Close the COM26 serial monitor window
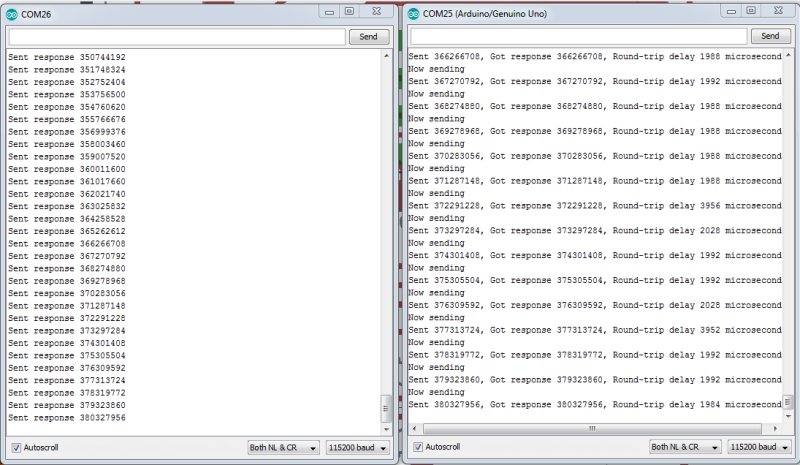 tap(377, 11)
